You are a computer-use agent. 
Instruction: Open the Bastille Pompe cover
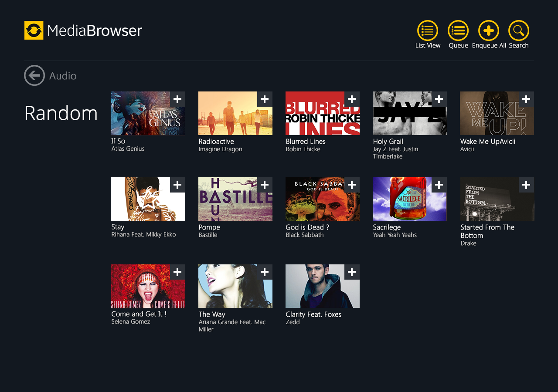[235, 199]
